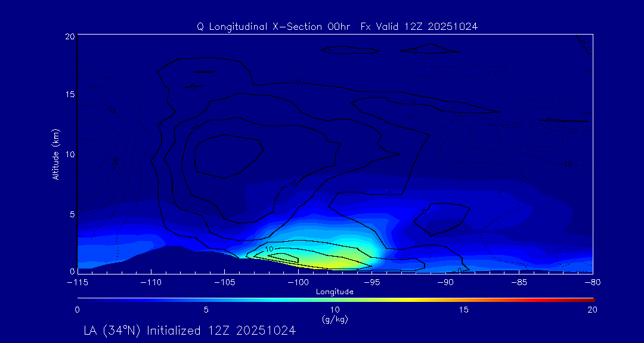The height and width of the screenshot is (343, 644).
Task: Click the '-105' longitude tick label
Action: (x=225, y=282)
